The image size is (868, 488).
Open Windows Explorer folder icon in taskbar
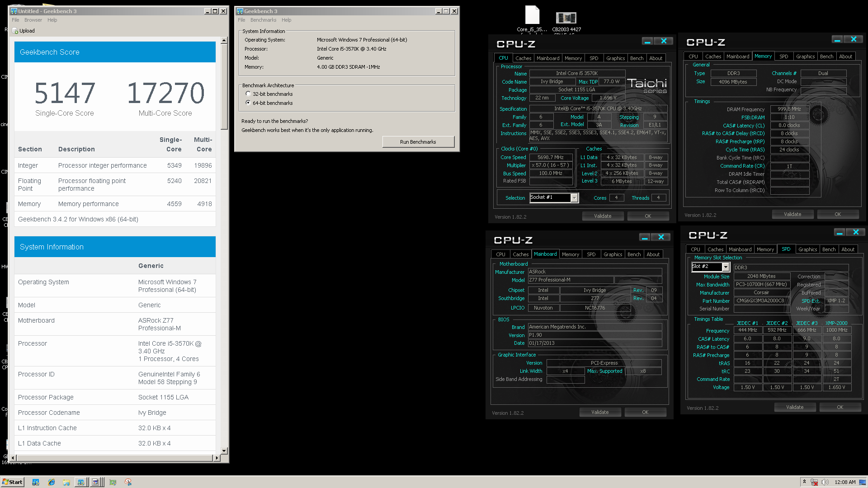point(66,482)
